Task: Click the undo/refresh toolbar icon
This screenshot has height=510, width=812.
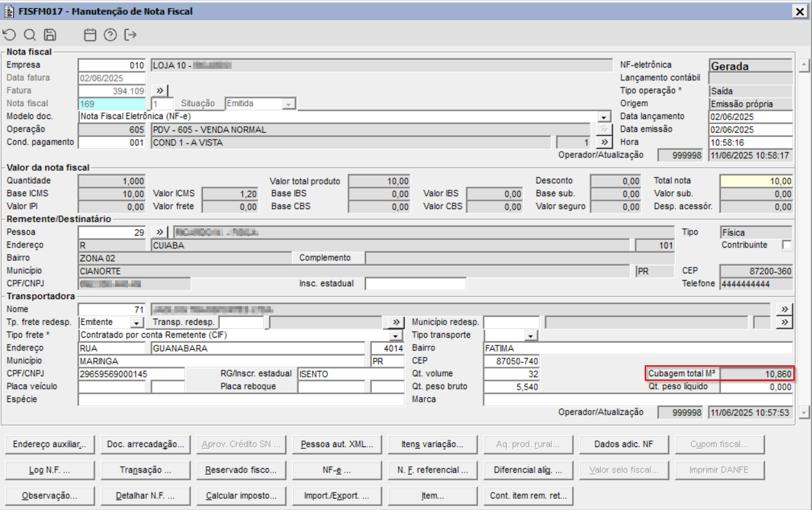Action: click(x=10, y=35)
